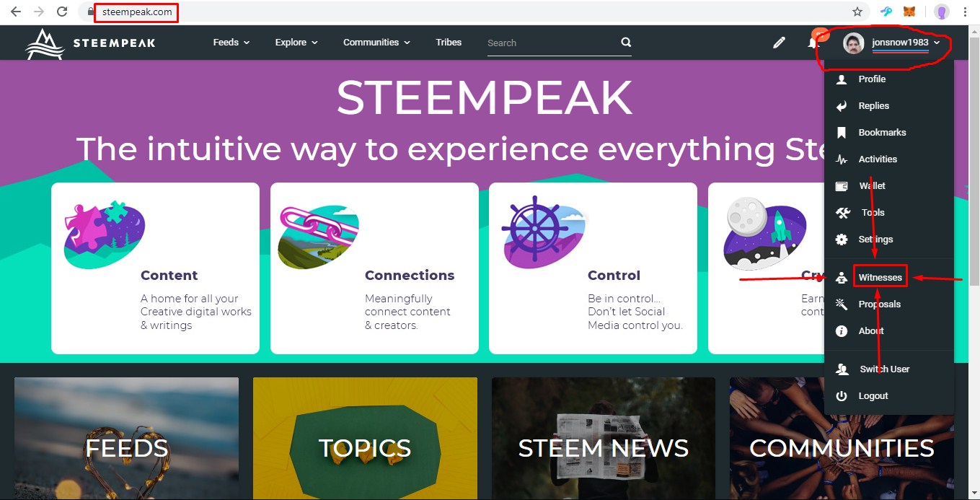Expand the Explore dropdown

click(296, 43)
